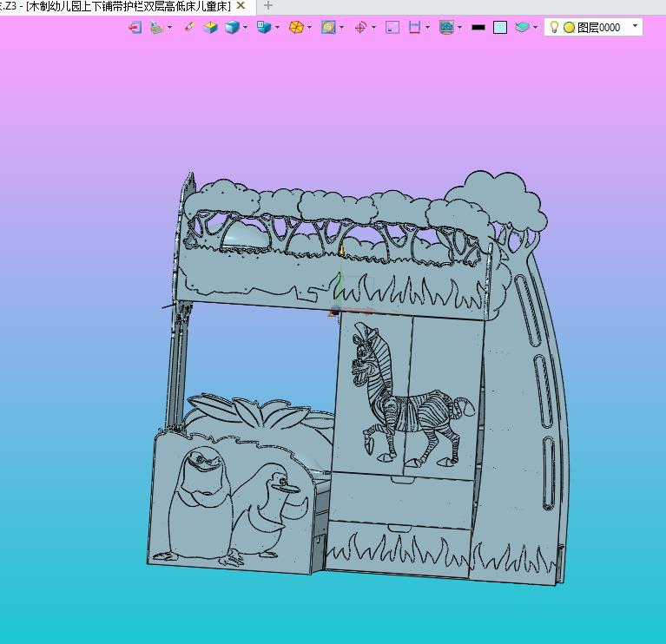Open the view-orientation dropdown arrow

[x=277, y=28]
